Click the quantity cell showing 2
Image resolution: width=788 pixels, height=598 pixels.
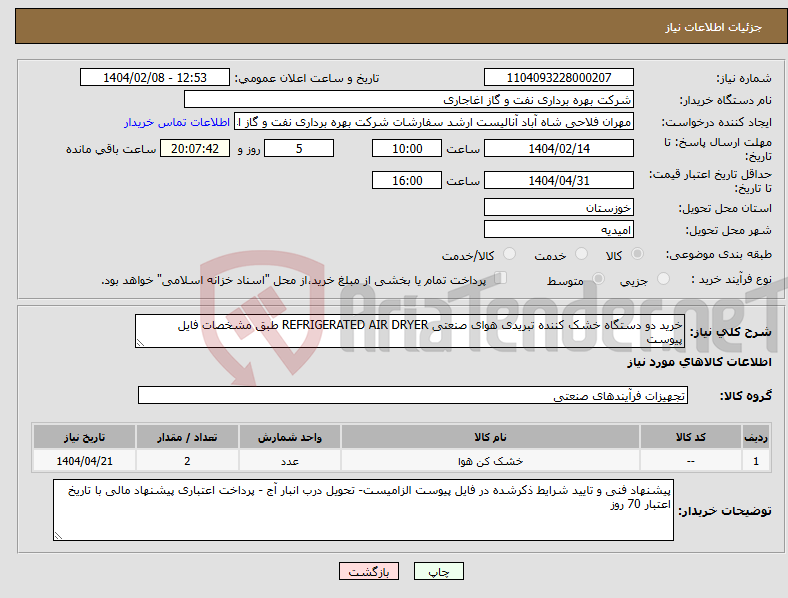[x=187, y=461]
